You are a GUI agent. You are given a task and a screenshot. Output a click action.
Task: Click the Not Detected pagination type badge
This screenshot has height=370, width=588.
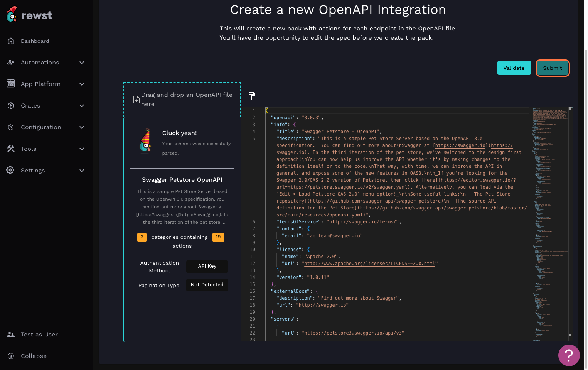(207, 285)
